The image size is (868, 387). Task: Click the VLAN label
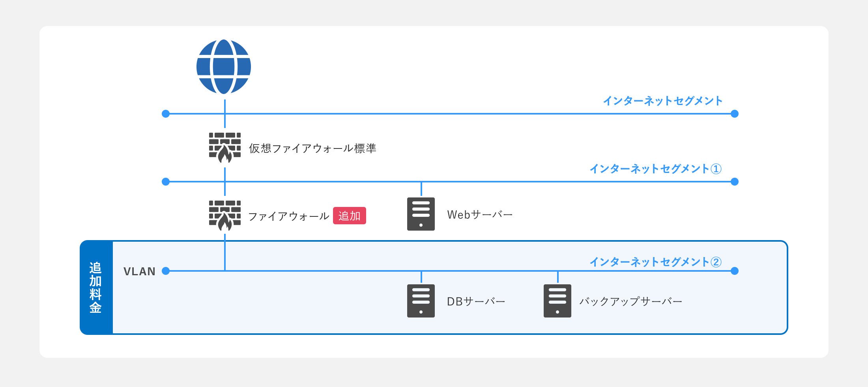pos(139,272)
